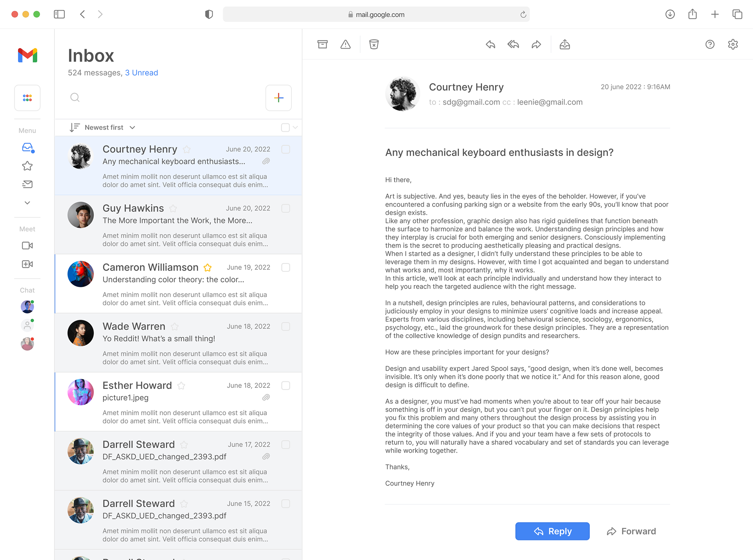Open the Newest first sort dropdown

104,127
